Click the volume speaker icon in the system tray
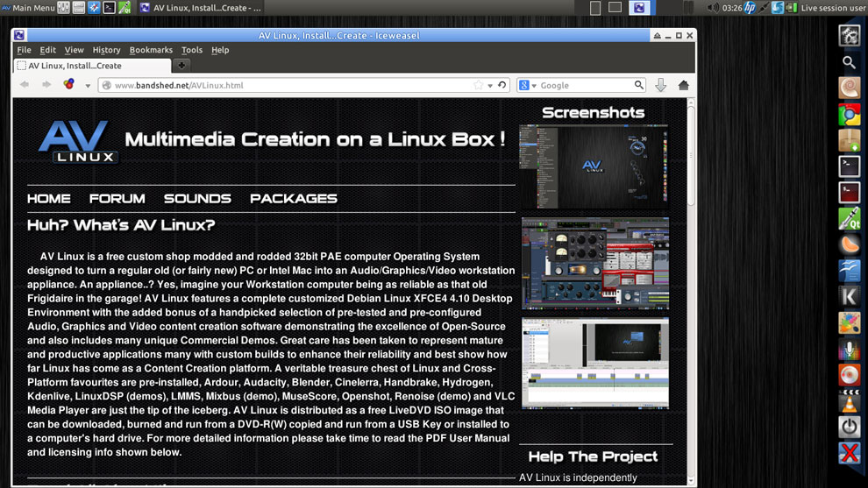 click(x=713, y=8)
